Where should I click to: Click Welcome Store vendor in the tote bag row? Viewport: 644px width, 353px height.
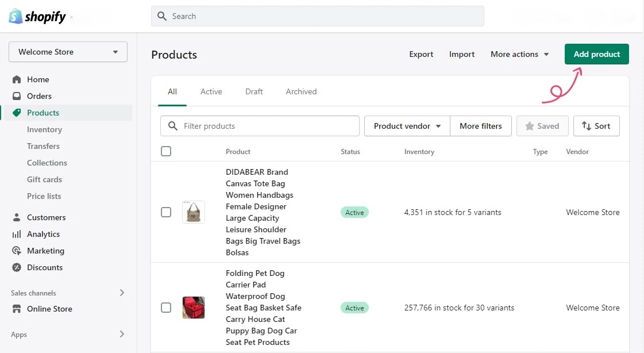pyautogui.click(x=593, y=213)
